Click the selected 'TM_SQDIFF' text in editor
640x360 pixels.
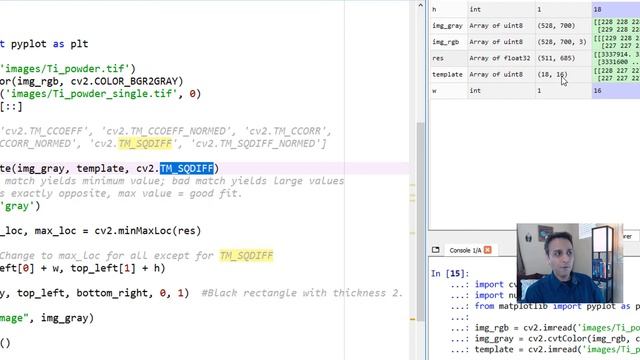click(x=187, y=168)
